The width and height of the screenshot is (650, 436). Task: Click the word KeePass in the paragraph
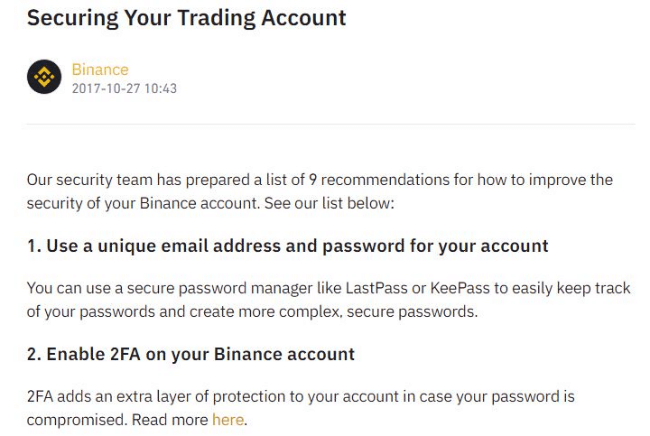click(460, 288)
